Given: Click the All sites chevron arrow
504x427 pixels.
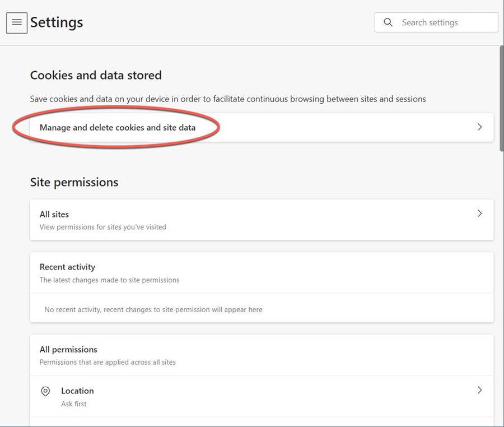Looking at the screenshot, I should tap(479, 213).
